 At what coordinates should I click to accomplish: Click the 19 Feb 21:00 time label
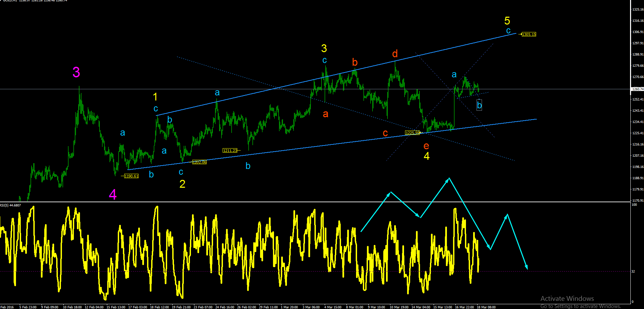pyautogui.click(x=181, y=307)
